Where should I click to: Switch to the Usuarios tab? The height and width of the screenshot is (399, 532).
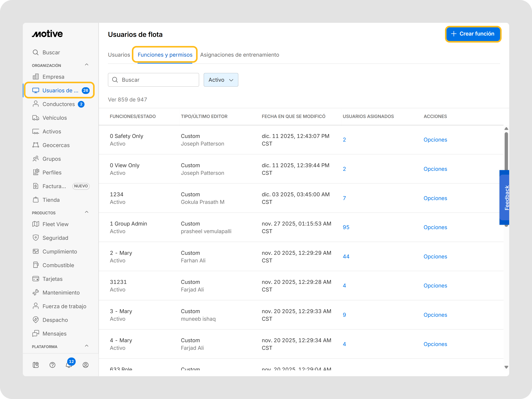[x=119, y=55]
